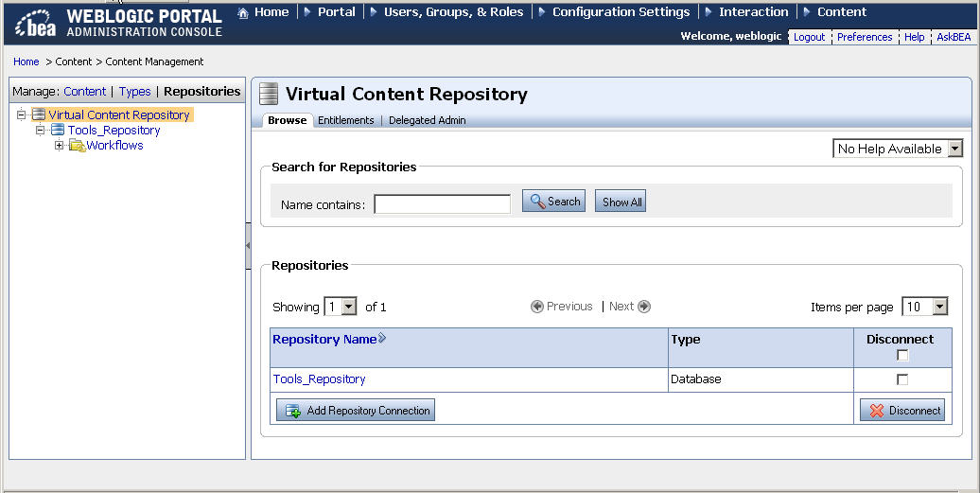Switch Manage view to Types
980x493 pixels.
click(x=135, y=92)
